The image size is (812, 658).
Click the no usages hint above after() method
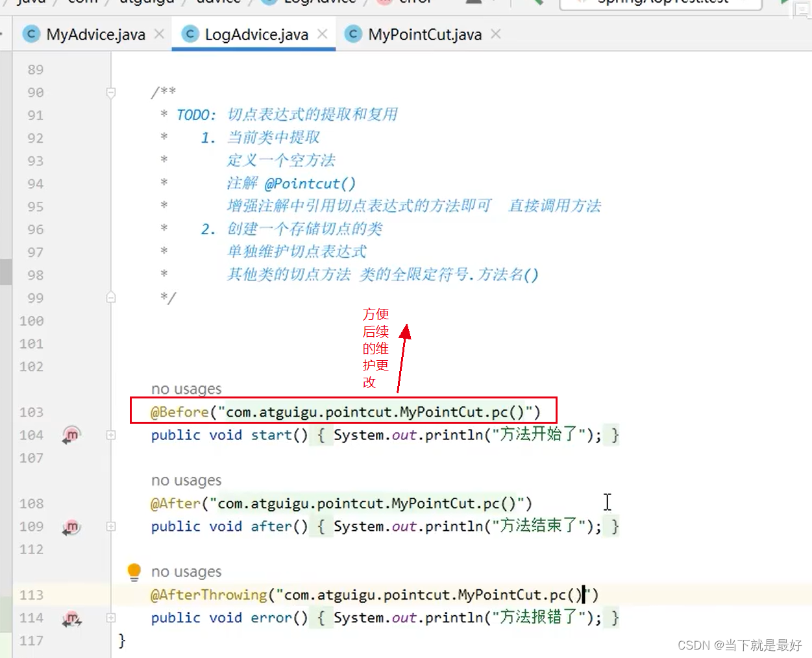(186, 481)
